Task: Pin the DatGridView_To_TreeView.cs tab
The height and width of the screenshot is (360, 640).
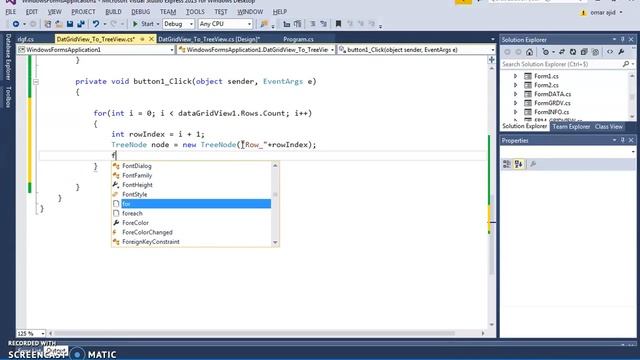Action: pyautogui.click(x=142, y=39)
